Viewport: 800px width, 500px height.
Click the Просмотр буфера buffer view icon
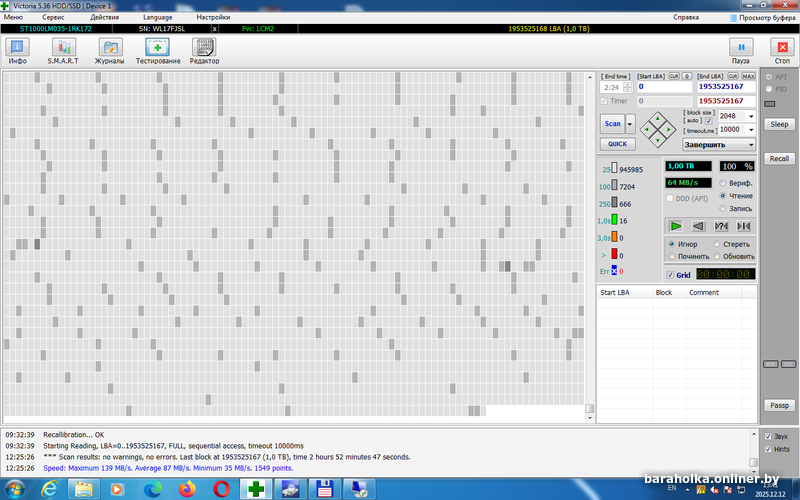[733, 18]
